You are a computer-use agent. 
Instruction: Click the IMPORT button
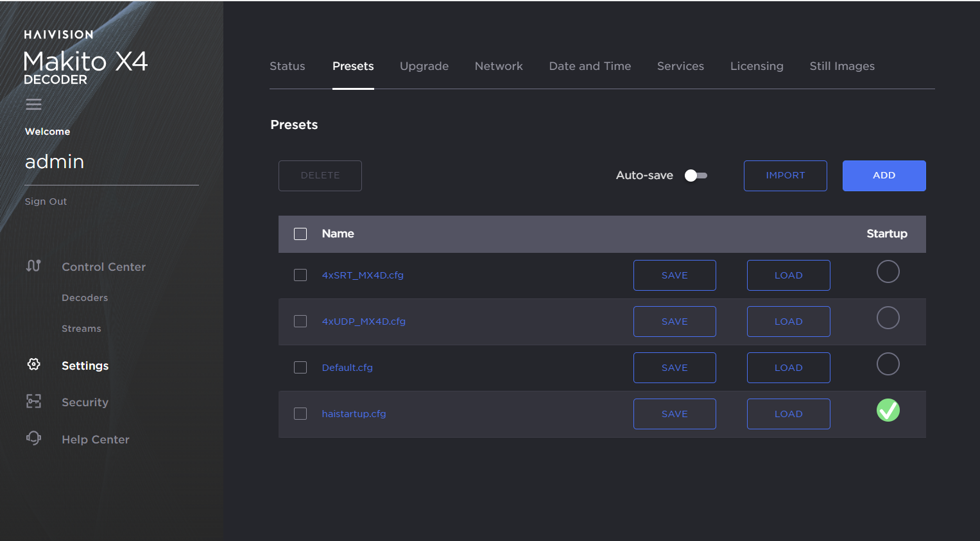coord(785,175)
